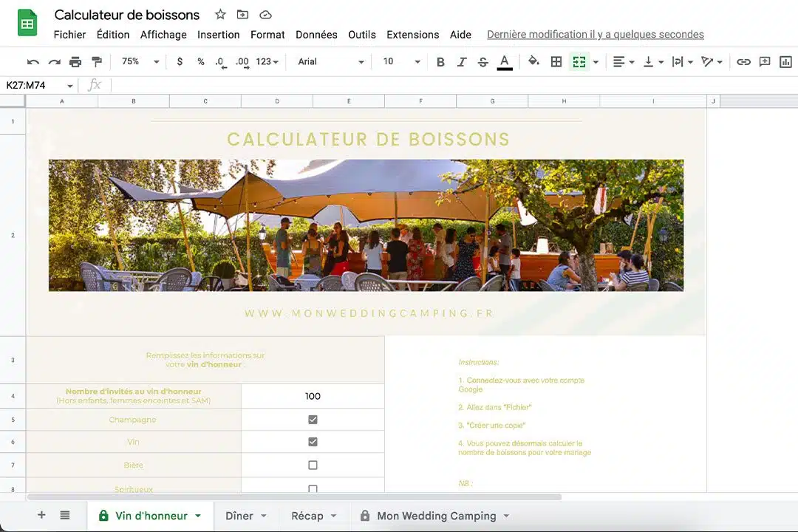Click the horizontal scrollbar

(x=294, y=497)
